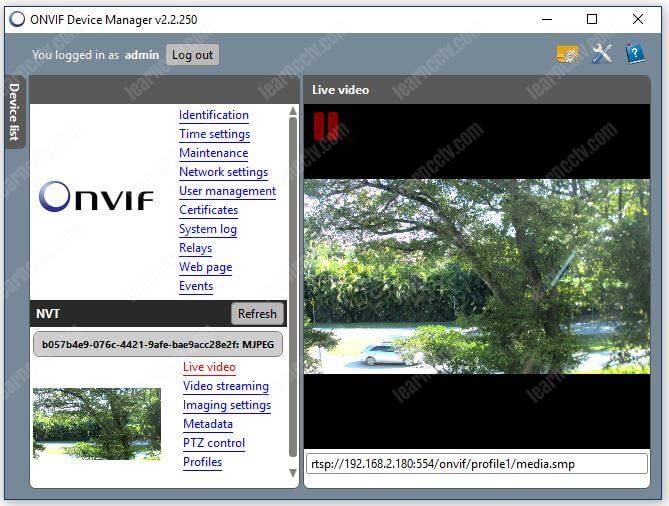Open the device Web page link
The image size is (669, 506).
(x=206, y=267)
